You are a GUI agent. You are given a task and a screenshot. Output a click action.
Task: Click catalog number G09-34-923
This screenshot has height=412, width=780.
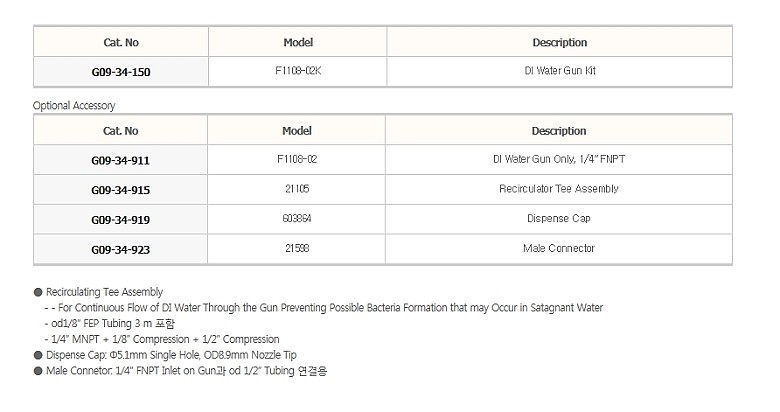point(120,250)
